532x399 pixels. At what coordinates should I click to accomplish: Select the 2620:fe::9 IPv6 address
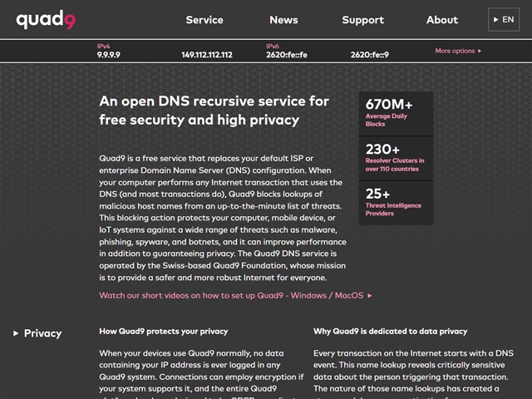369,55
